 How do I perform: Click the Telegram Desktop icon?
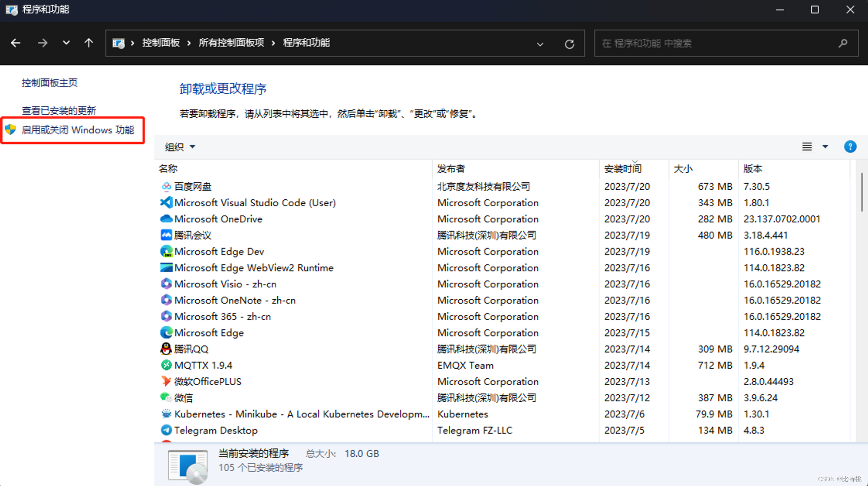166,430
